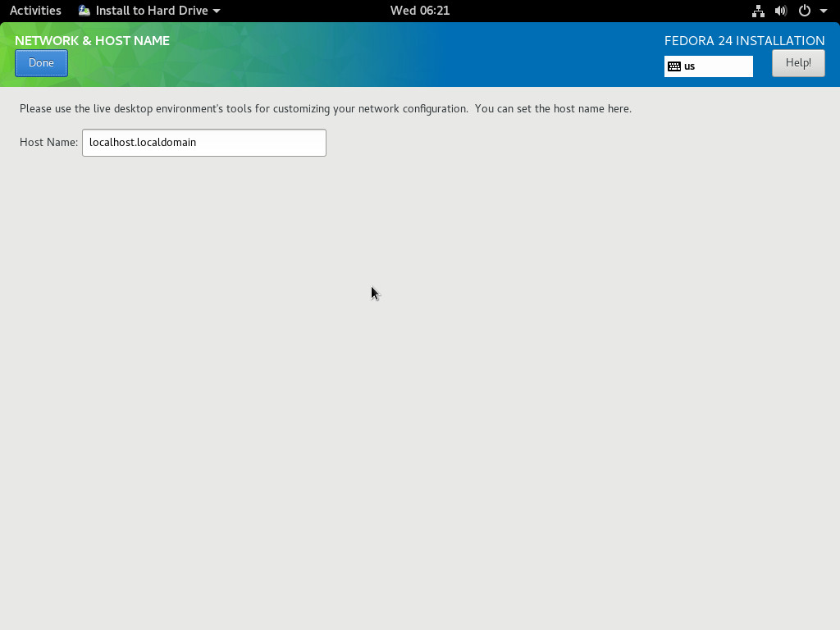840x630 pixels.
Task: Expand the Install to Hard Drive dropdown arrow
Action: (x=217, y=11)
